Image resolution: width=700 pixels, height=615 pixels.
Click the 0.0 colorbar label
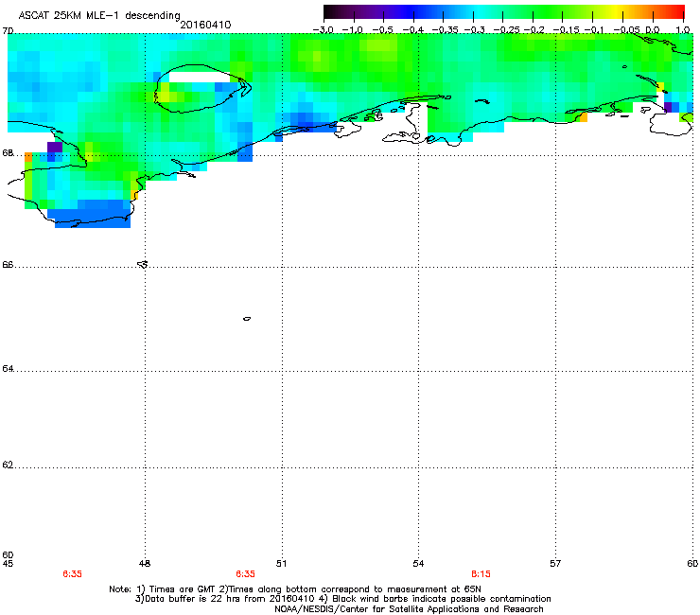[x=653, y=30]
